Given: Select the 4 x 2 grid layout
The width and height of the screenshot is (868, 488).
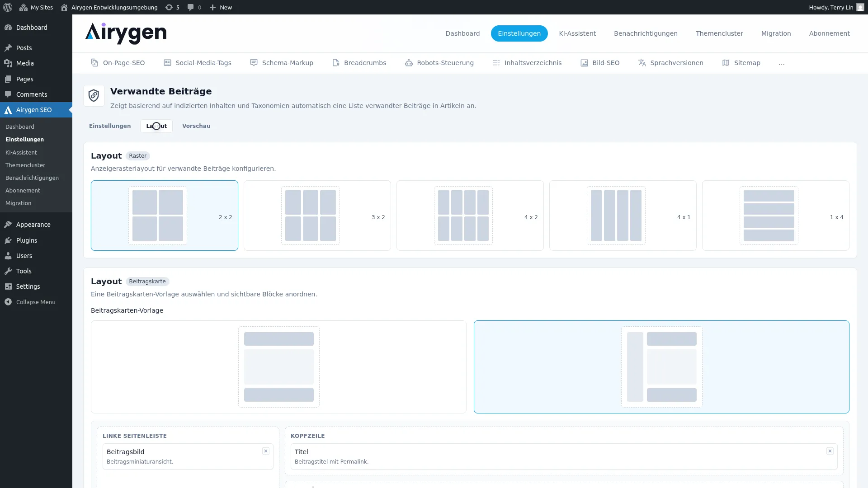Looking at the screenshot, I should click(470, 216).
